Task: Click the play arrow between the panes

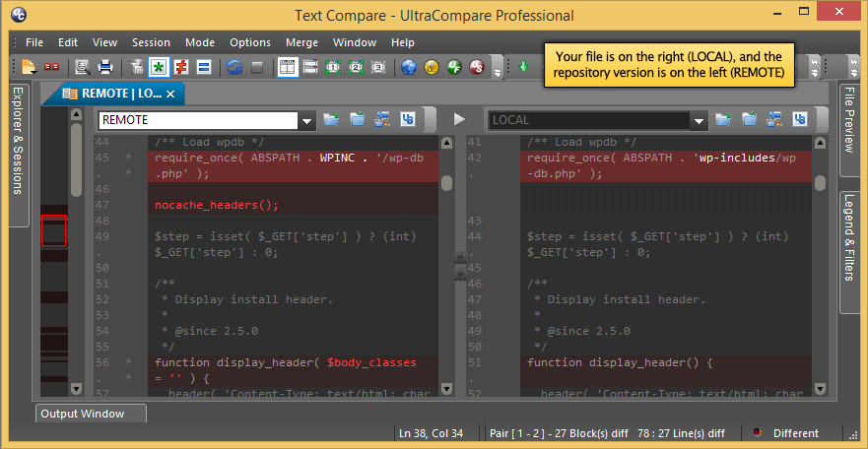Action: [459, 119]
